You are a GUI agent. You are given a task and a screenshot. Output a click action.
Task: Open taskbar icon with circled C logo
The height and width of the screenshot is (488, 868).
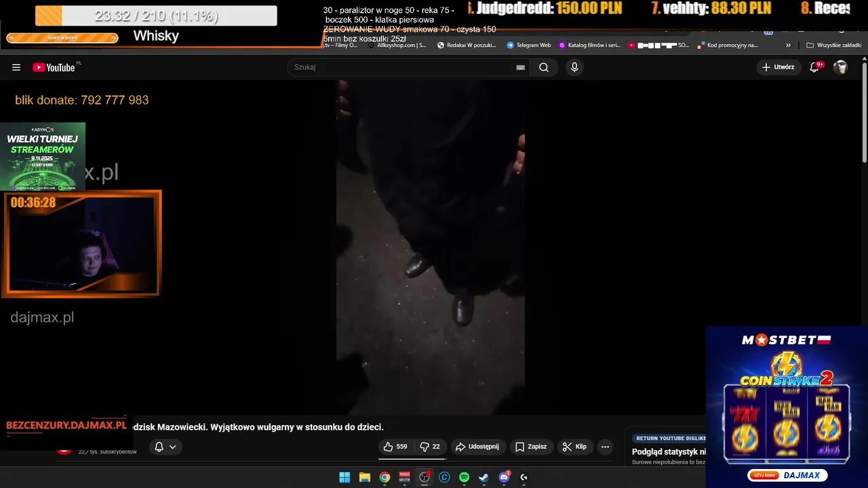444,477
